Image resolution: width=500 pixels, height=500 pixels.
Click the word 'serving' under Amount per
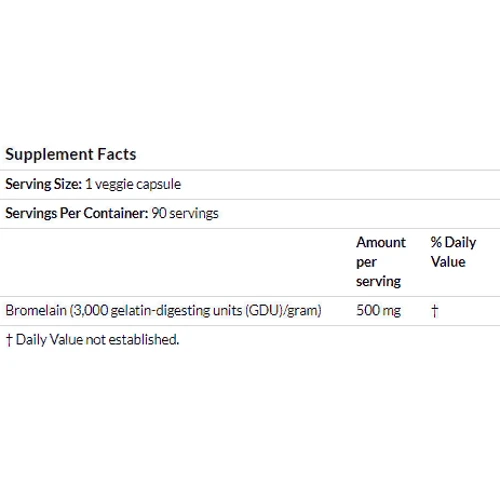tap(378, 281)
